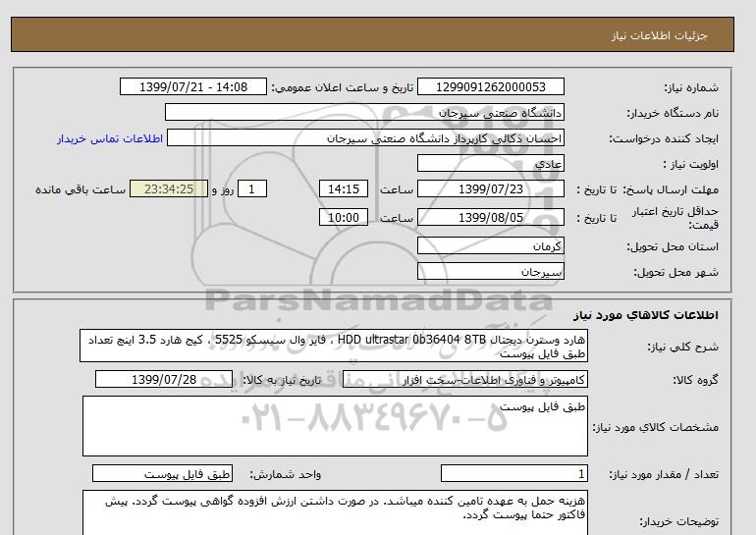The height and width of the screenshot is (535, 756).
Task: Click the تعداد / مقدار مورد نیاز label
Action: pyautogui.click(x=664, y=475)
